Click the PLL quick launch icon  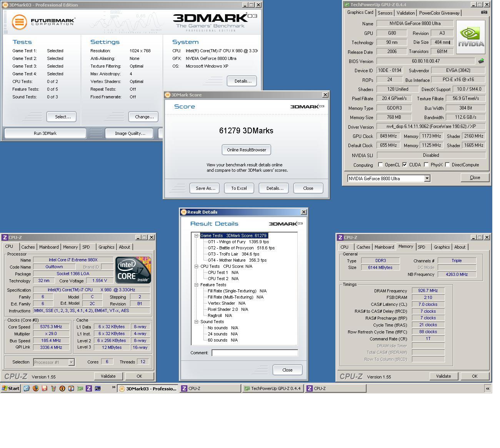pos(98,388)
